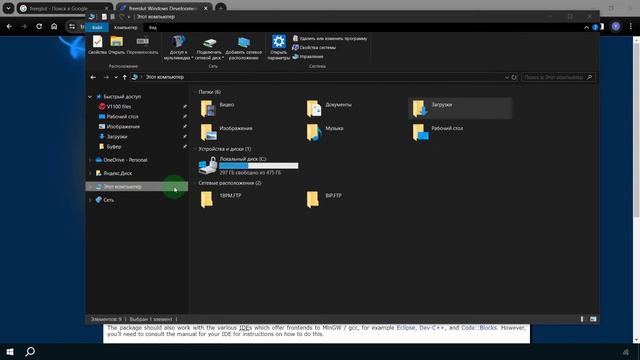Viewport: 640px width, 360px height.
Task: Click Удалить или изменить программу
Action: tap(330, 38)
